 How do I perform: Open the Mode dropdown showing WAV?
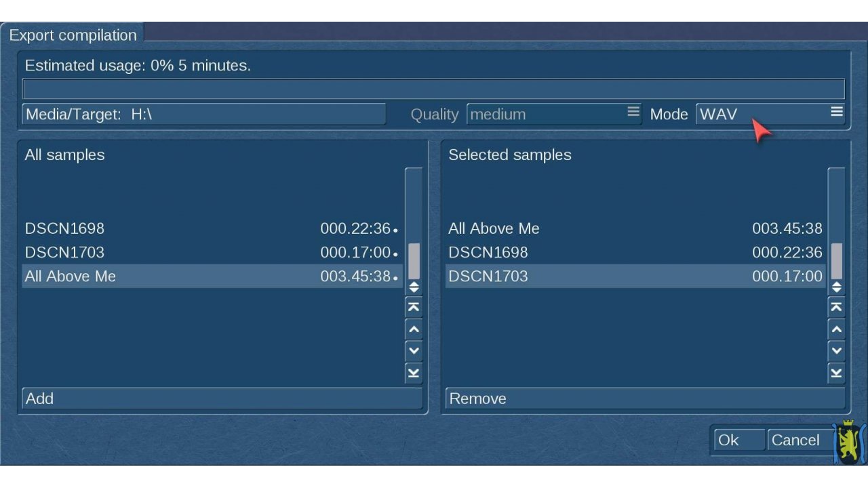pyautogui.click(x=770, y=114)
